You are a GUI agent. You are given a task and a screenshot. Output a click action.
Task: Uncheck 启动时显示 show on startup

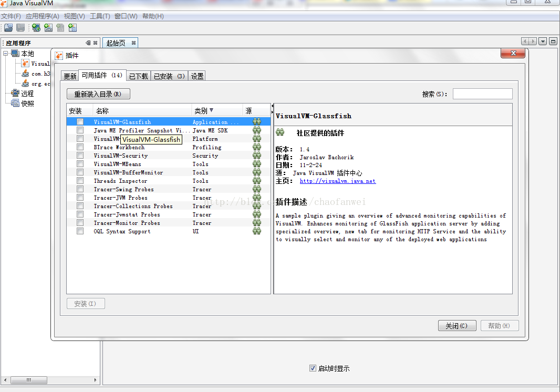[313, 368]
